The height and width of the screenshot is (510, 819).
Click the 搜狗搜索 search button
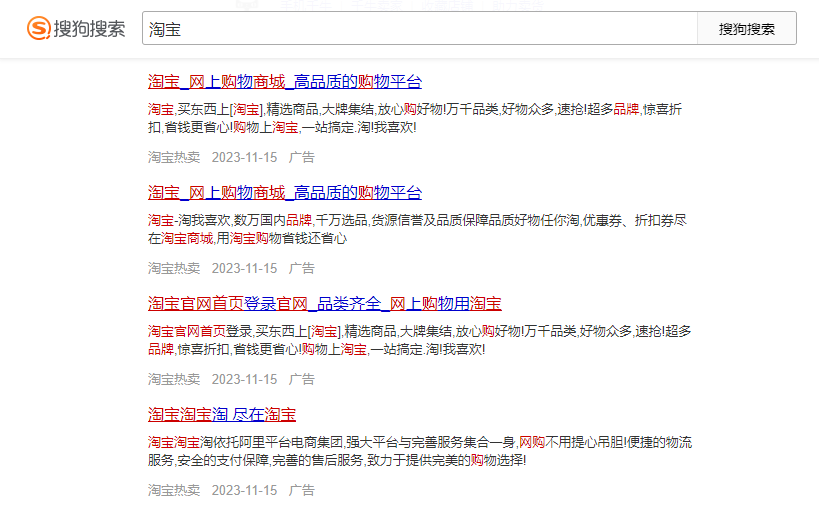[x=747, y=28]
